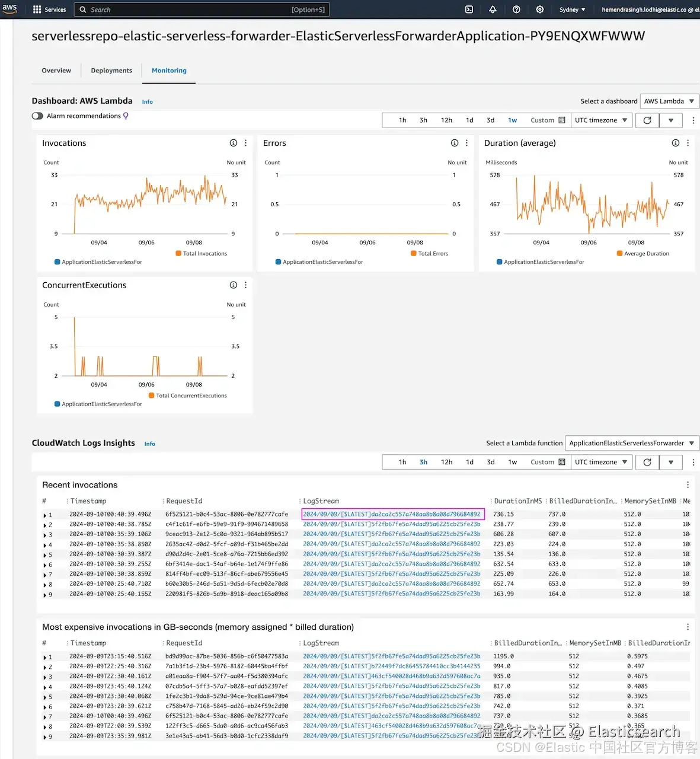Click the Invocations widget info icon
The image size is (700, 759).
tap(234, 143)
